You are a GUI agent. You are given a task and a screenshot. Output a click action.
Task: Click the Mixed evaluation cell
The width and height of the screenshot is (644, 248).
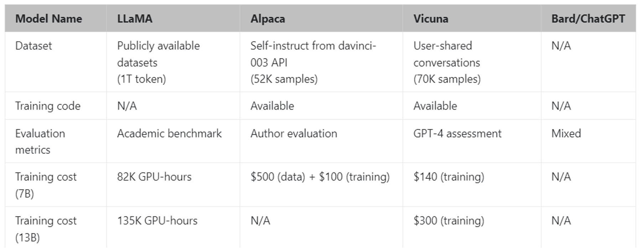click(566, 133)
